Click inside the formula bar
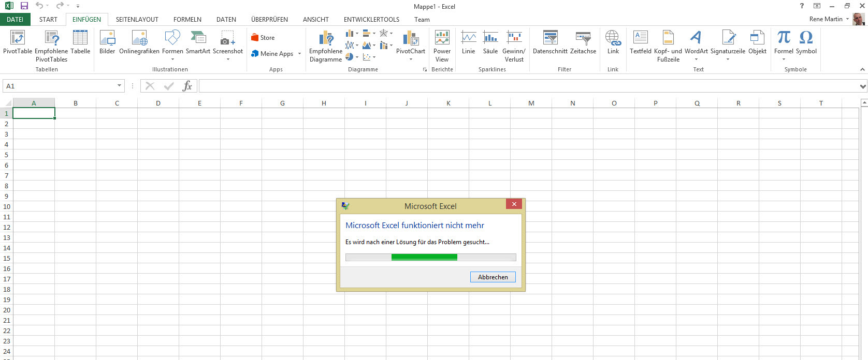868x360 pixels. (528, 86)
